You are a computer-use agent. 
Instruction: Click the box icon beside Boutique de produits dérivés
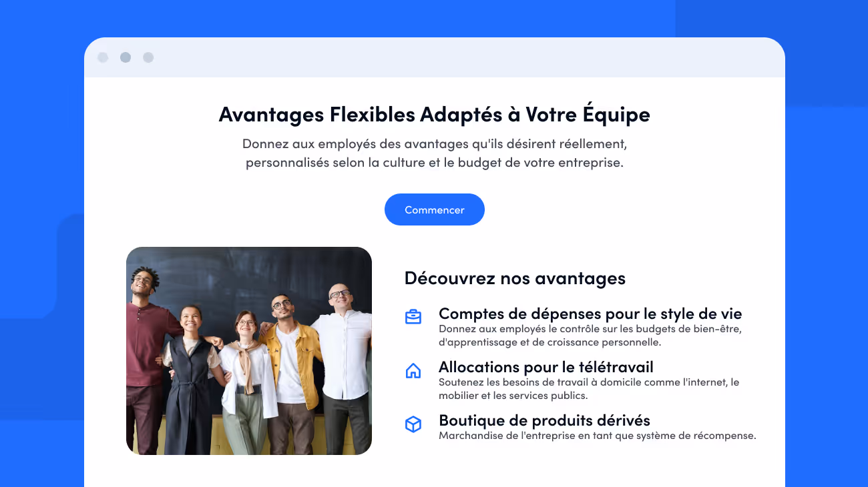click(x=413, y=424)
